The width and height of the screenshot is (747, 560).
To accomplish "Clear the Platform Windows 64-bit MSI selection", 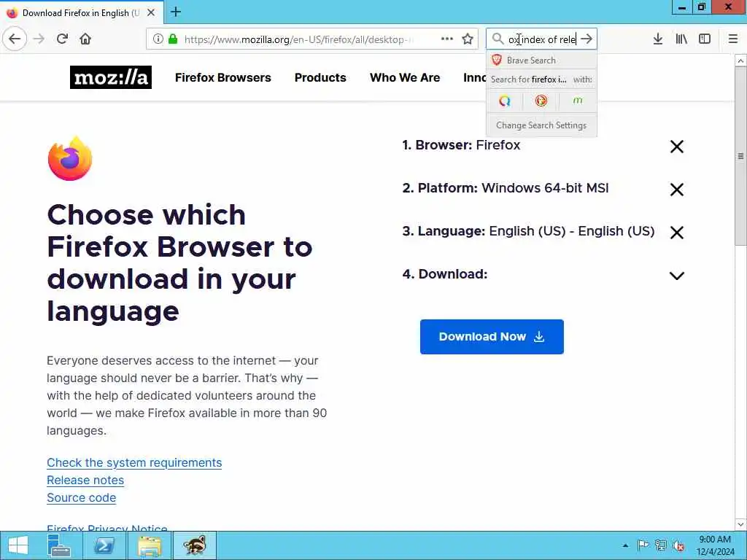I will pyautogui.click(x=677, y=190).
